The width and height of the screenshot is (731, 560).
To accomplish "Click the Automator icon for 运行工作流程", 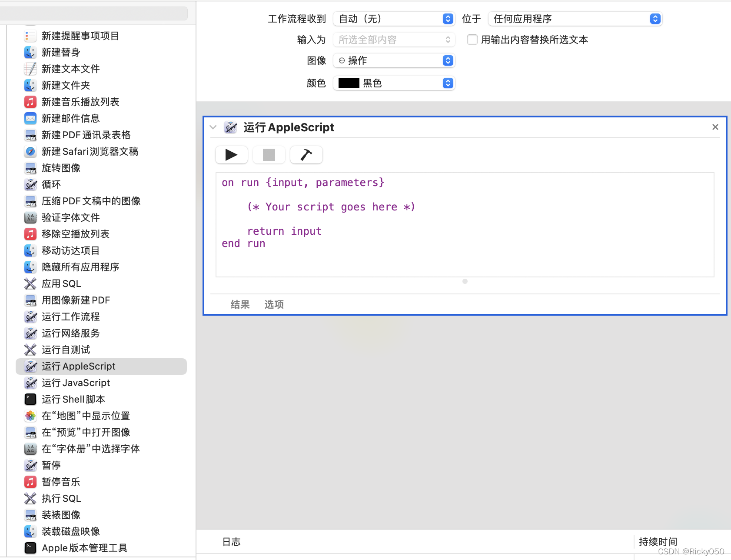I will click(x=30, y=317).
